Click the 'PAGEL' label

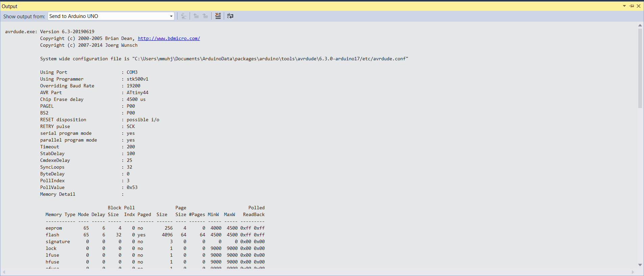click(47, 106)
